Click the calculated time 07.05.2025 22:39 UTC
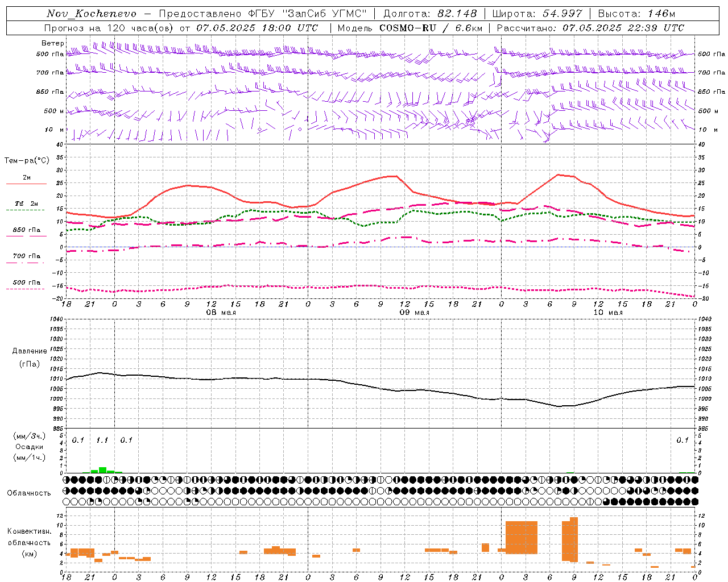This screenshot has width=728, height=582. [x=623, y=28]
